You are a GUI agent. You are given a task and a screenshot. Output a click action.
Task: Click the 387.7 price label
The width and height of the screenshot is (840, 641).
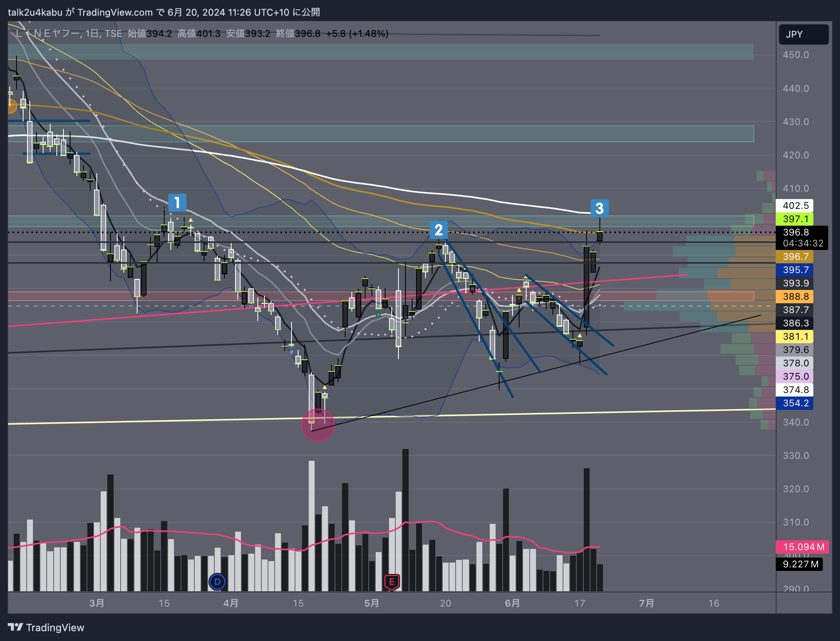[x=795, y=310]
